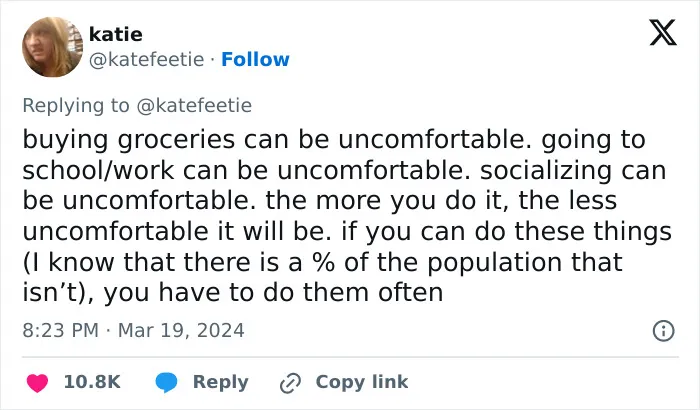Click the blue reply speech bubble icon
700x410 pixels.
(166, 383)
